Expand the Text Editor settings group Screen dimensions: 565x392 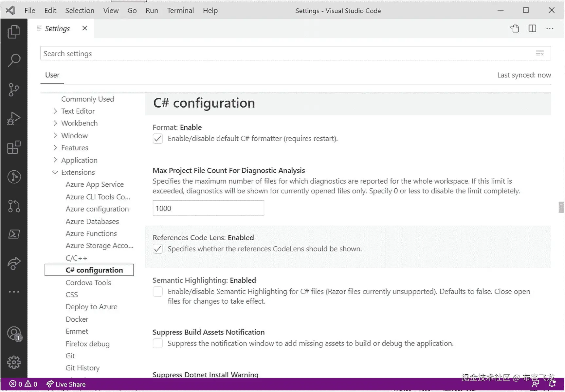55,111
